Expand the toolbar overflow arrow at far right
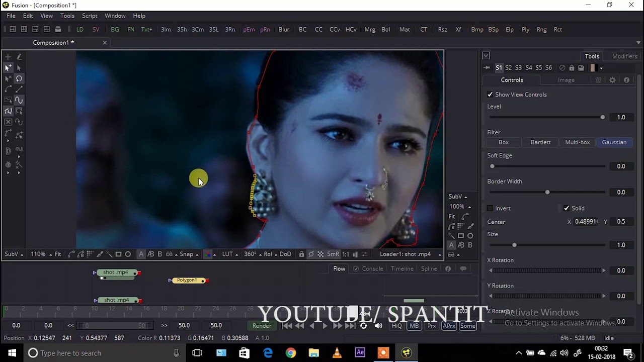The width and height of the screenshot is (644, 362). pos(639,43)
